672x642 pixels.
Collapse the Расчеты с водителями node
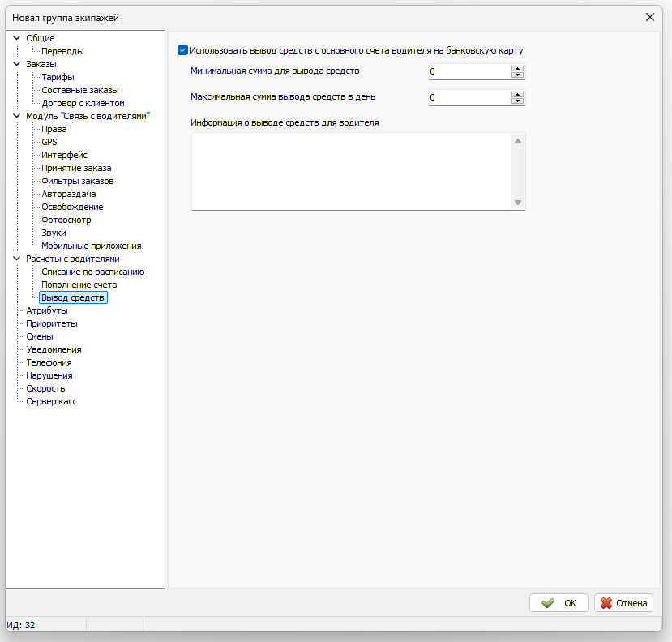(16, 259)
